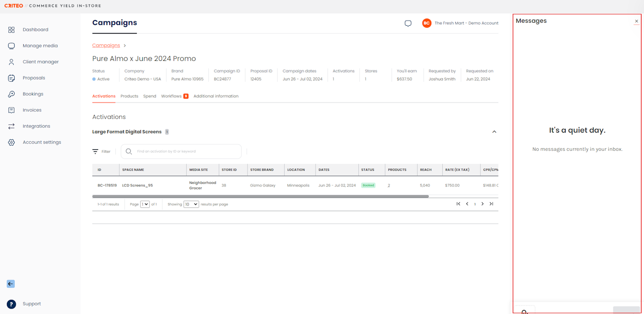This screenshot has width=644, height=314.
Task: Click the Dashboard menu label
Action: point(35,30)
